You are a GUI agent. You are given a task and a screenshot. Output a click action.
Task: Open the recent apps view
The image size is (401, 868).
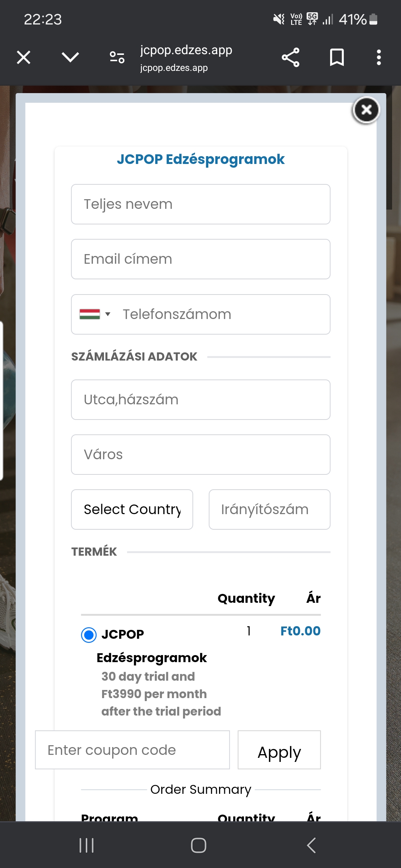click(87, 845)
